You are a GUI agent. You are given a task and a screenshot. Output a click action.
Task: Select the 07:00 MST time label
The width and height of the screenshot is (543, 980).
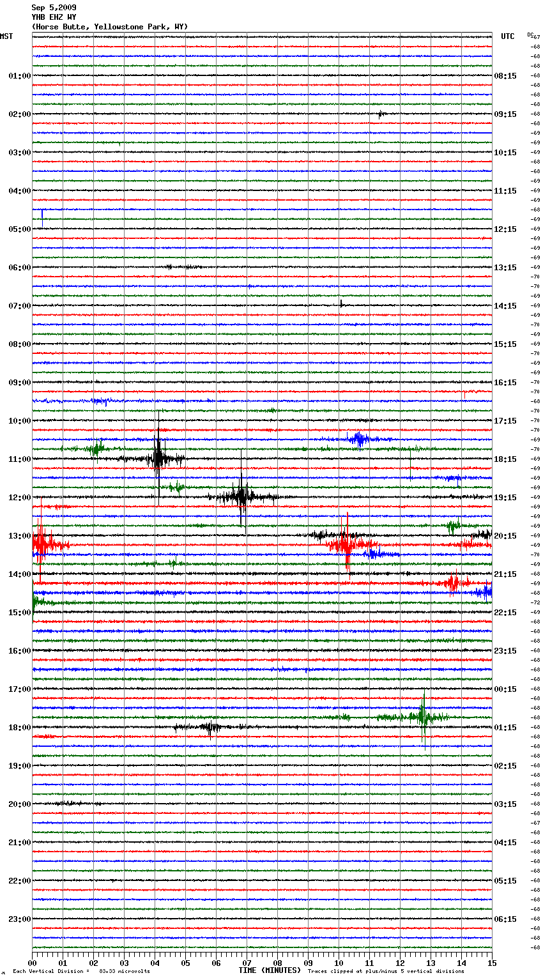click(x=20, y=306)
